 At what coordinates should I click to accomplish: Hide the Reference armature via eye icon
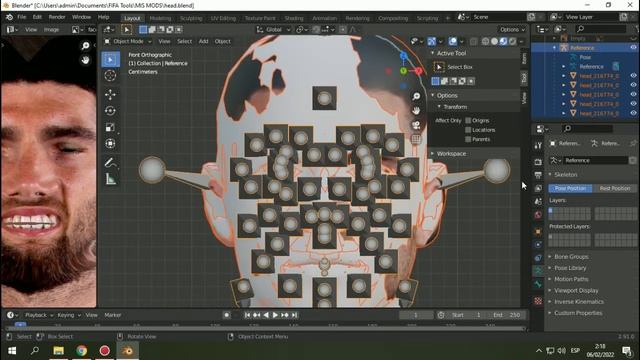click(633, 48)
